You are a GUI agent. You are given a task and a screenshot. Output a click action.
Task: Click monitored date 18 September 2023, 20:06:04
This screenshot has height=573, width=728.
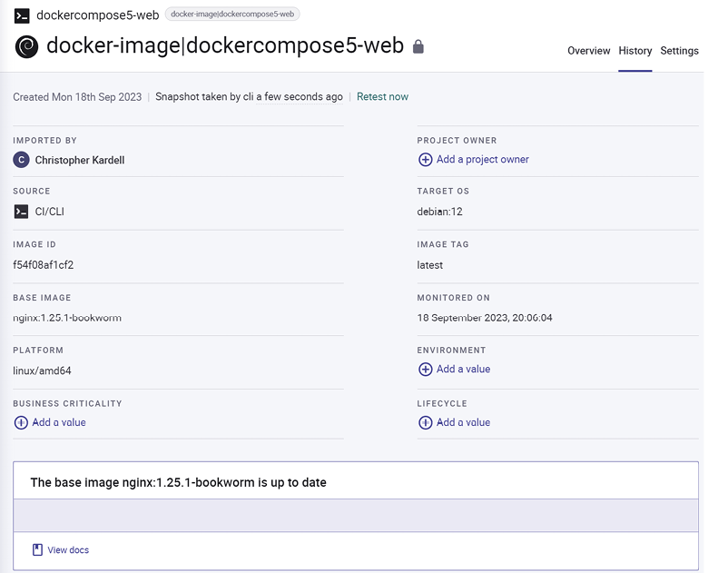point(485,318)
